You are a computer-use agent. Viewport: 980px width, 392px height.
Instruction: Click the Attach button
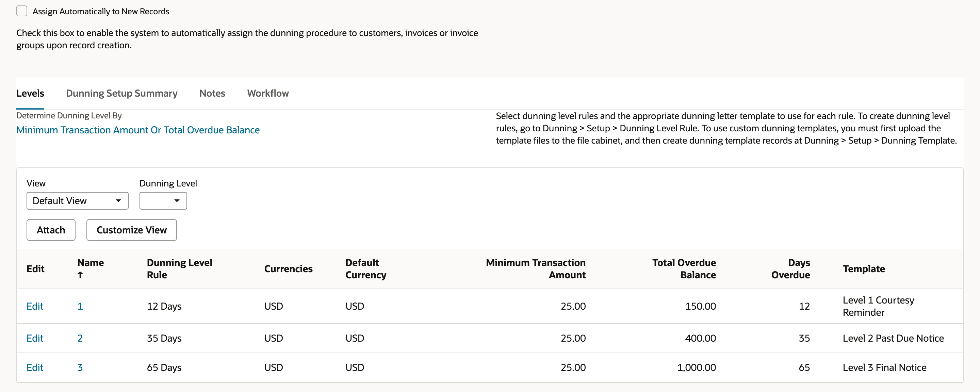pos(51,230)
